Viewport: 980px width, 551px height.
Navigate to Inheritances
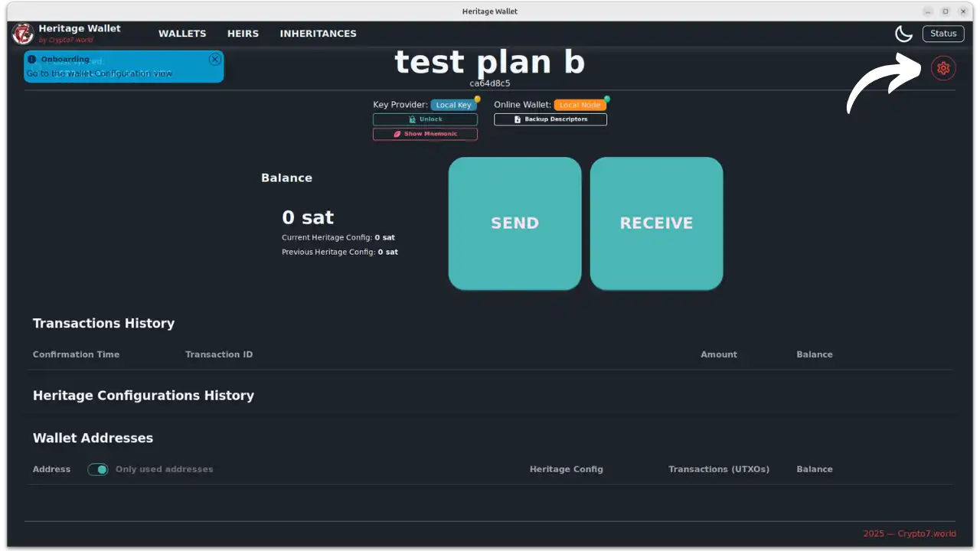tap(318, 34)
